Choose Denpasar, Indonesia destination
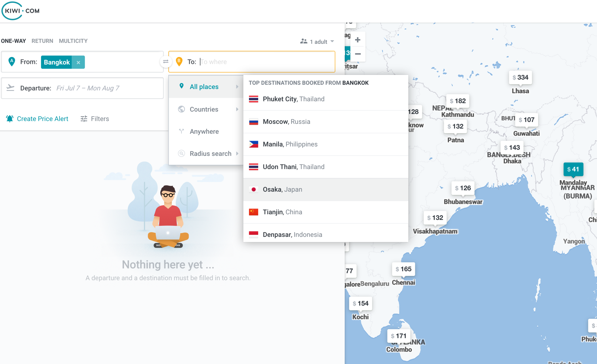The image size is (597, 364). [x=326, y=233]
